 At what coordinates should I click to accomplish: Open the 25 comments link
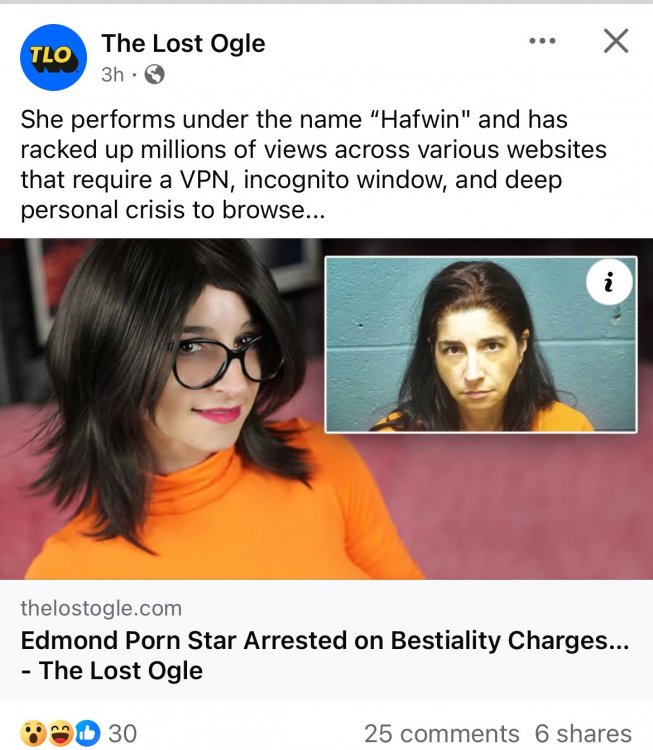(x=442, y=733)
